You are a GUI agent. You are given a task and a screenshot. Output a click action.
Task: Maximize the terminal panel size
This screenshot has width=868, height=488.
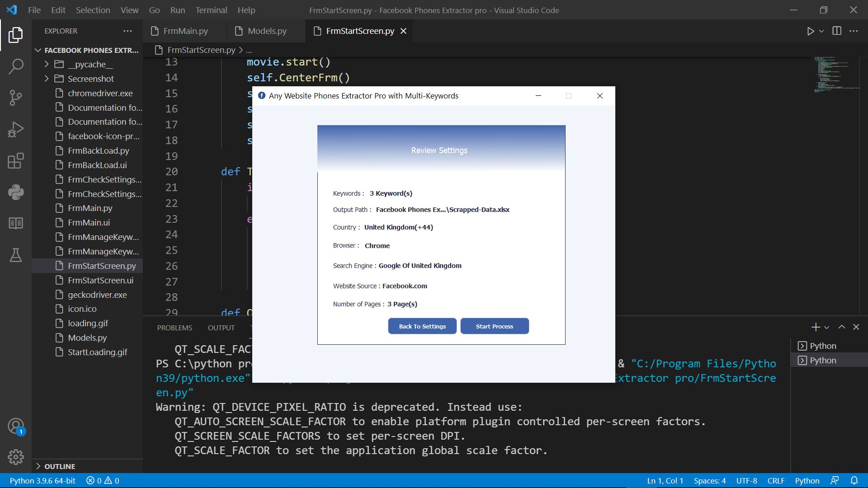(x=842, y=327)
